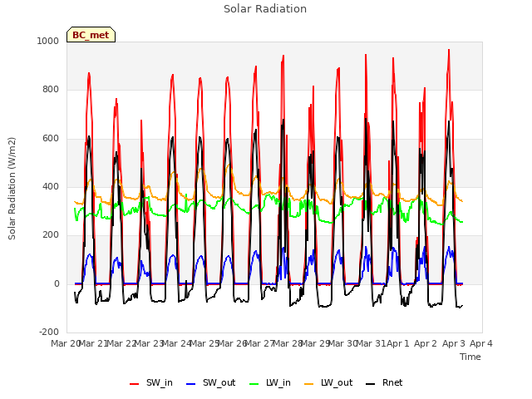The image size is (532, 399).
Task: Toggle the LW_in legend entry
Action: point(270,383)
